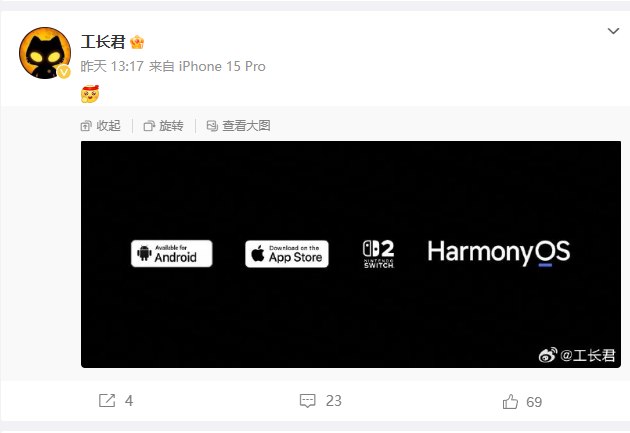Click the black post image thumbnail
Screen dimensions: 630x433
tap(351, 254)
